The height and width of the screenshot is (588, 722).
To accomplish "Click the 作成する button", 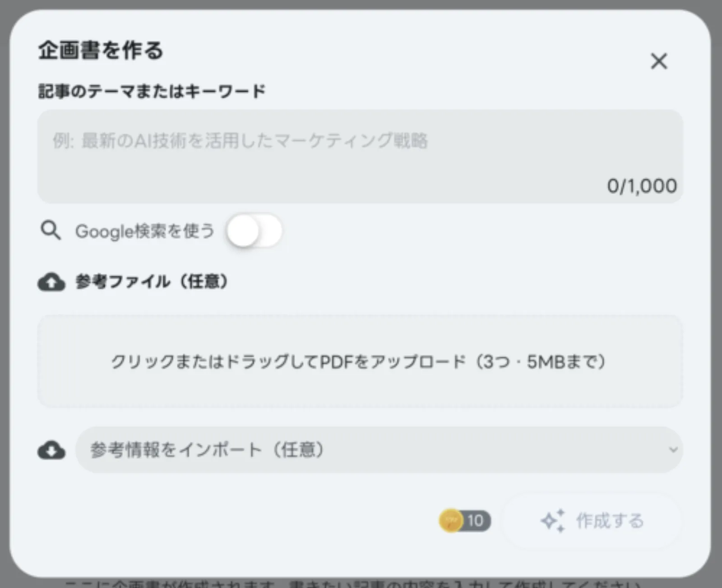I will pos(592,521).
